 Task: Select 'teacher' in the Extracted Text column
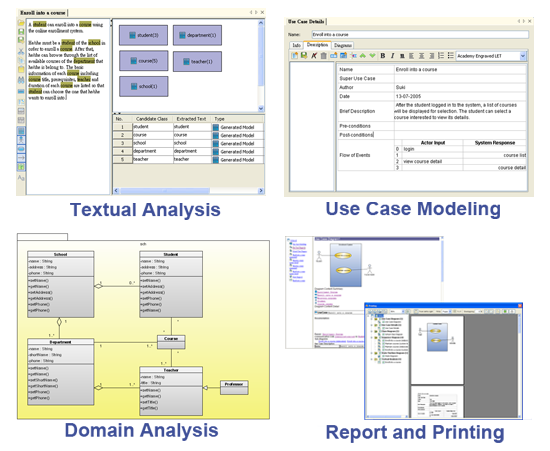pos(193,159)
